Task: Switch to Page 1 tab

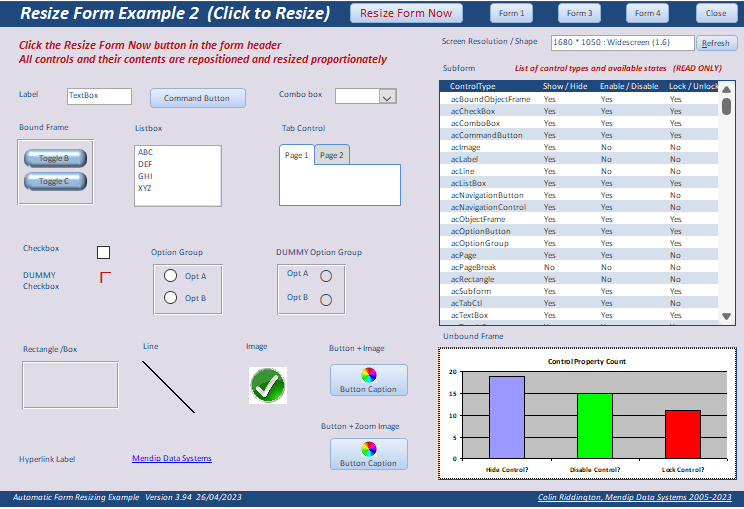Action: coord(297,155)
